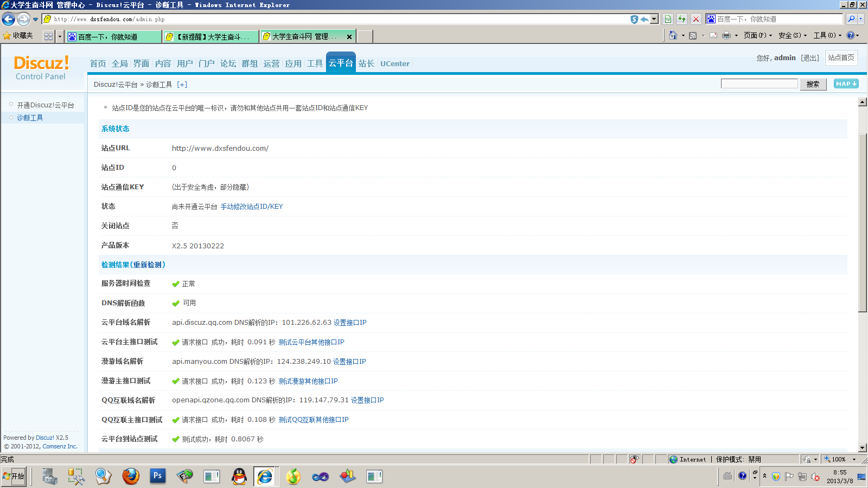This screenshot has height=488, width=868.
Task: Click 测试漫游其他接口IP link
Action: [308, 381]
